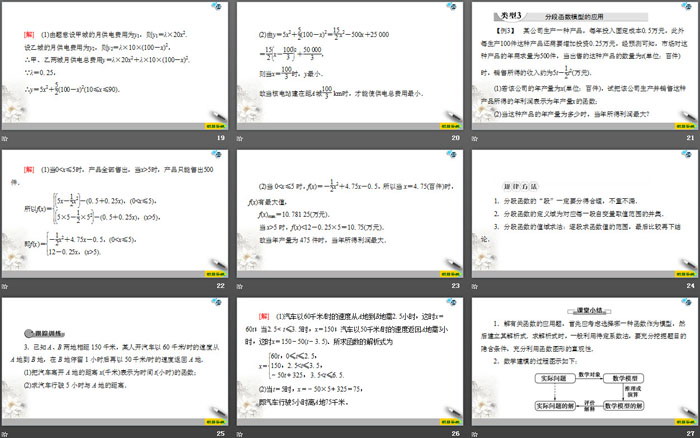This screenshot has height=438, width=700.
Task: Click the red 解 marker on slide 22
Action: click(x=29, y=170)
